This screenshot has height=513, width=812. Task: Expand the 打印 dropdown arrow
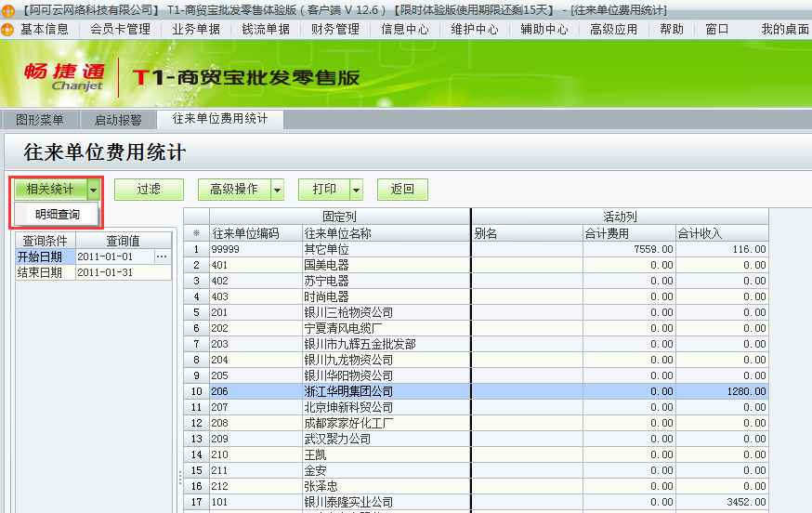[x=356, y=190]
